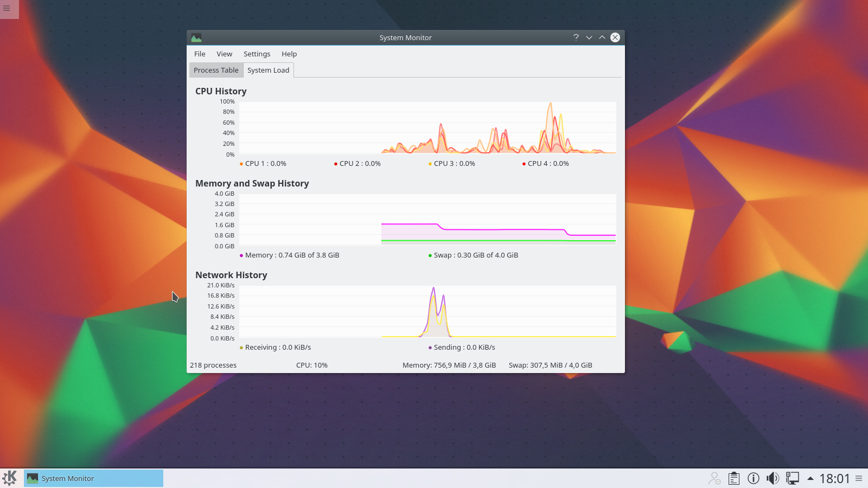Click the CPU History graph
The image size is (868, 488).
coord(427,128)
